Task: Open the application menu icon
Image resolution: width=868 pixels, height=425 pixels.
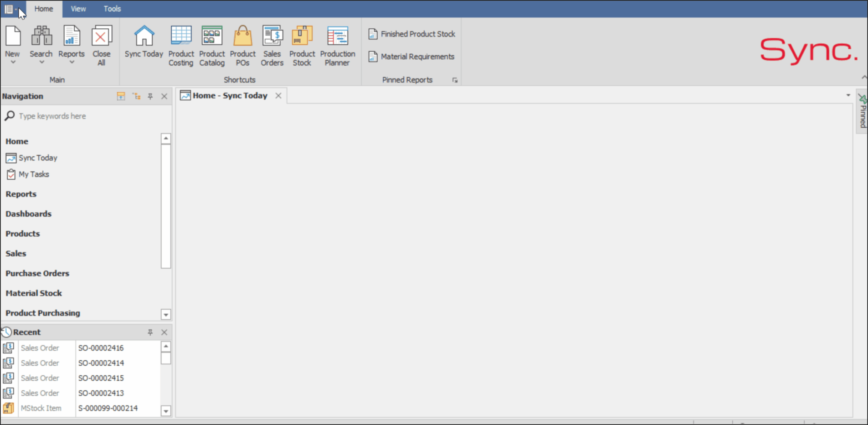Action: click(9, 9)
